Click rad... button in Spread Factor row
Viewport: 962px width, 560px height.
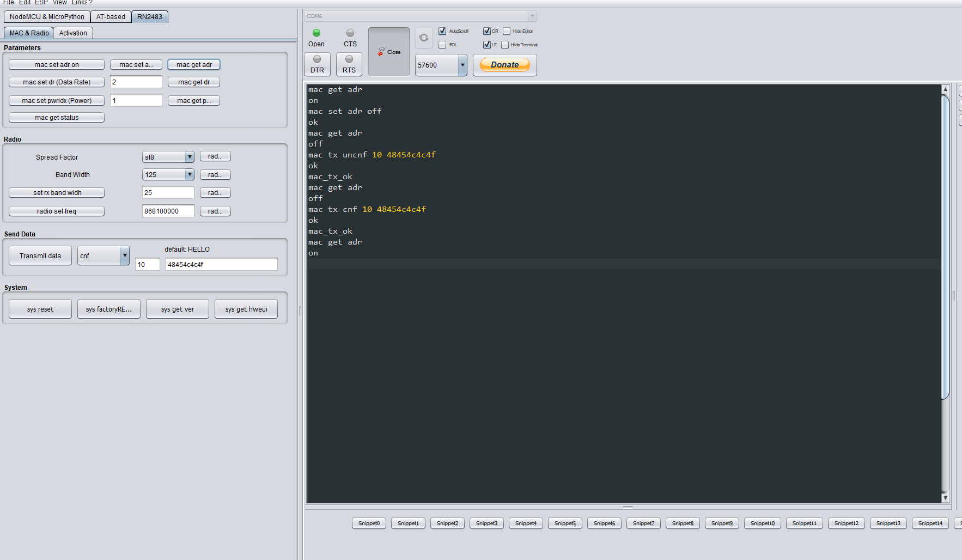click(215, 156)
